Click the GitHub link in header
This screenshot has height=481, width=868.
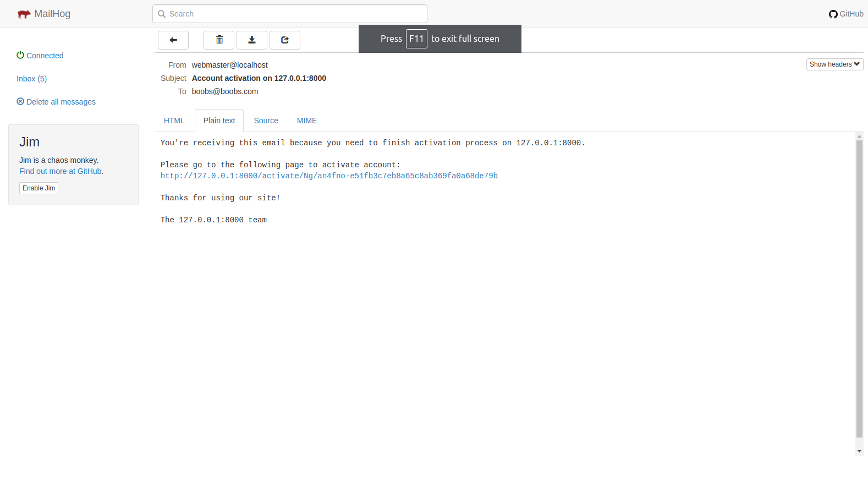coord(851,14)
